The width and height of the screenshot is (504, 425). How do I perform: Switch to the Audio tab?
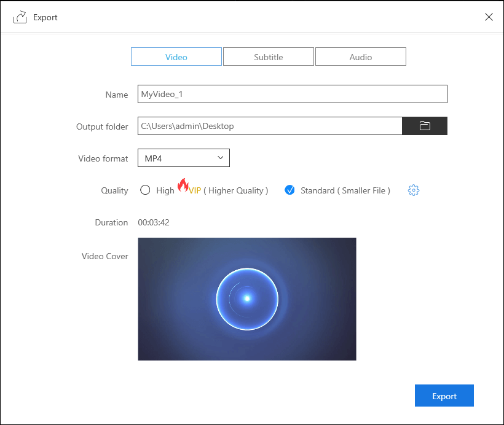coord(361,57)
